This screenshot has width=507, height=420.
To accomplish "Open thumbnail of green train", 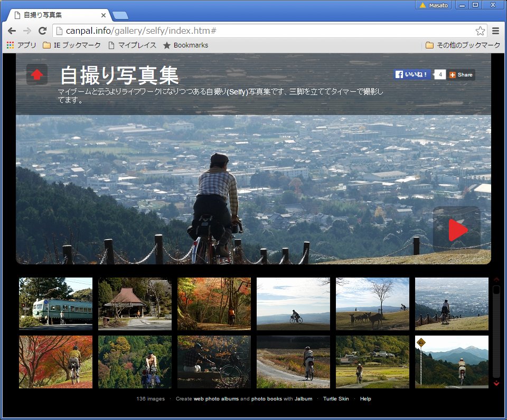I will tap(55, 304).
